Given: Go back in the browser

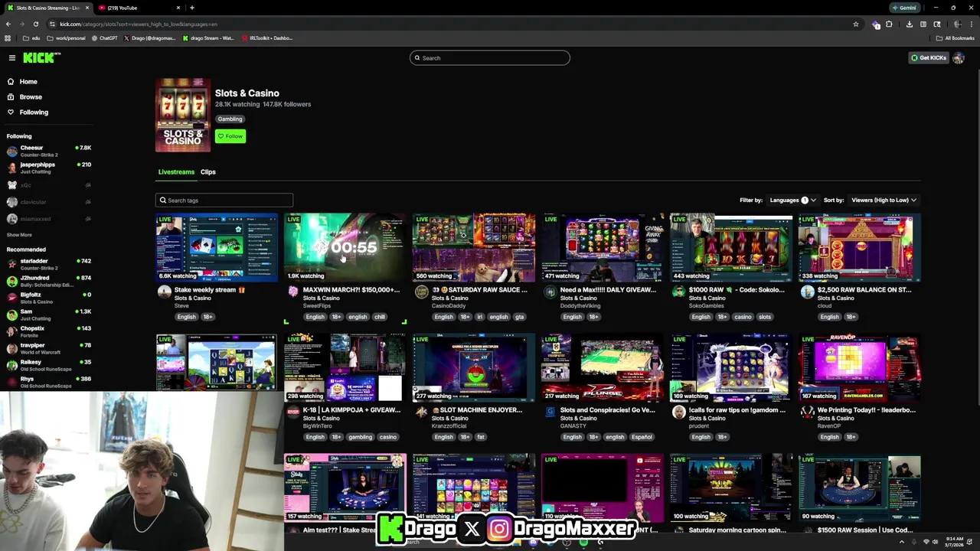Looking at the screenshot, I should point(8,24).
